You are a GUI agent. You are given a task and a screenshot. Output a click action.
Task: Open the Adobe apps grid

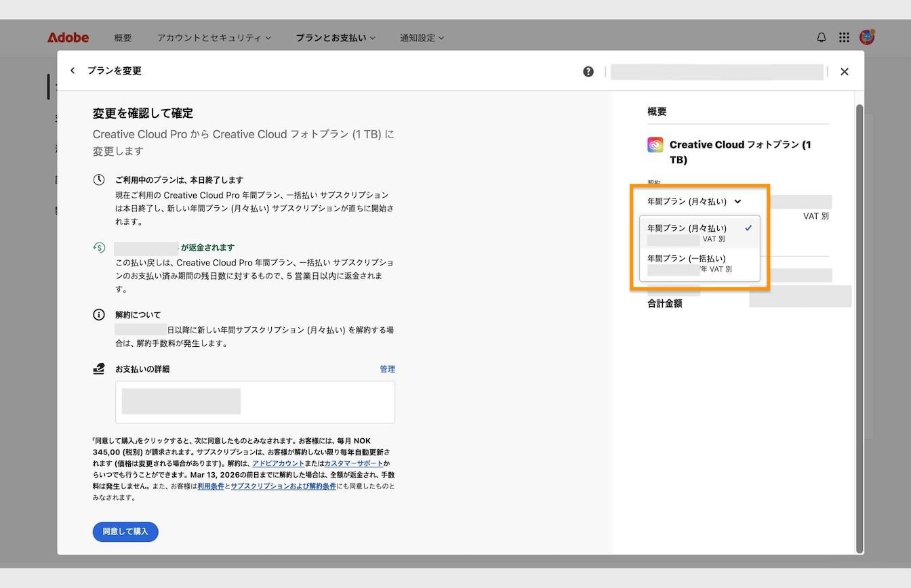coord(844,37)
